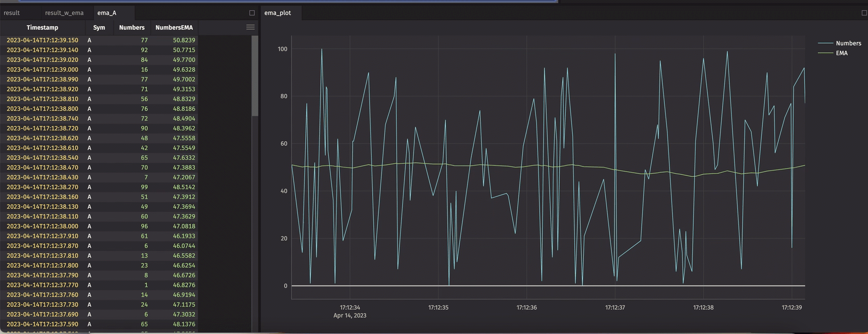
Task: Click the NumbersEMA value 48.8186
Action: 184,109
